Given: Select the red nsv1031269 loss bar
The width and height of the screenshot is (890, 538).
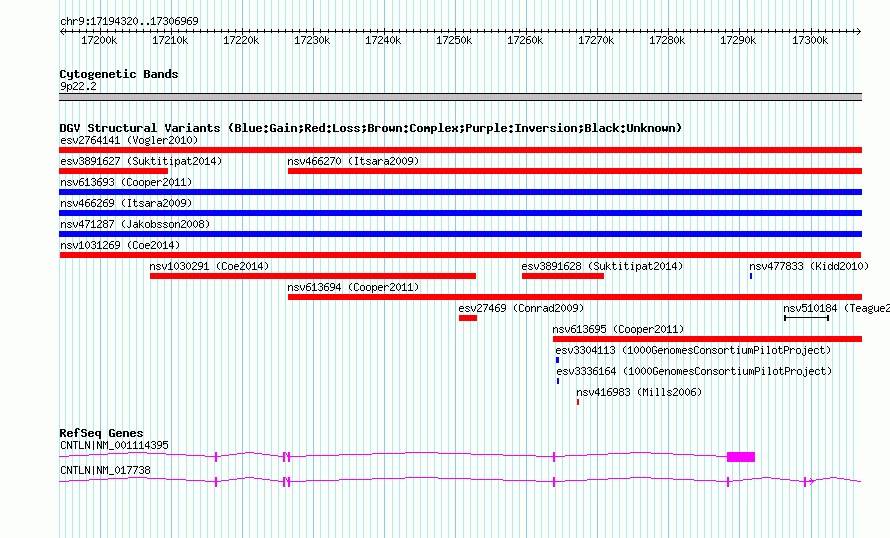Looking at the screenshot, I should (460, 255).
